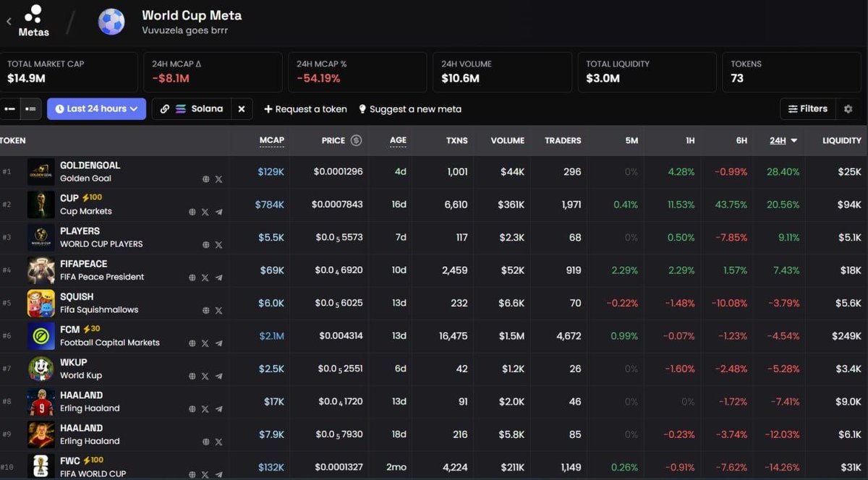The image size is (868, 480).
Task: Open the FCM token's X profile icon
Action: [x=205, y=343]
